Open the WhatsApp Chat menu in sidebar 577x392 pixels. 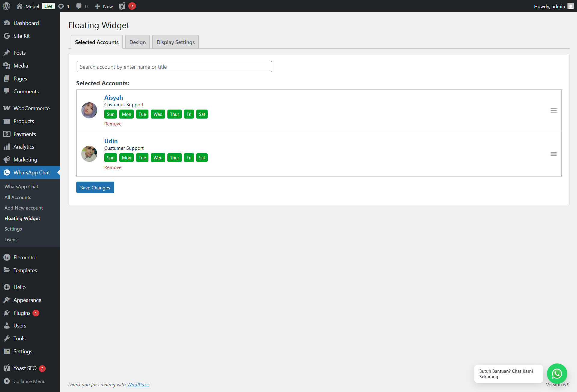click(x=32, y=172)
